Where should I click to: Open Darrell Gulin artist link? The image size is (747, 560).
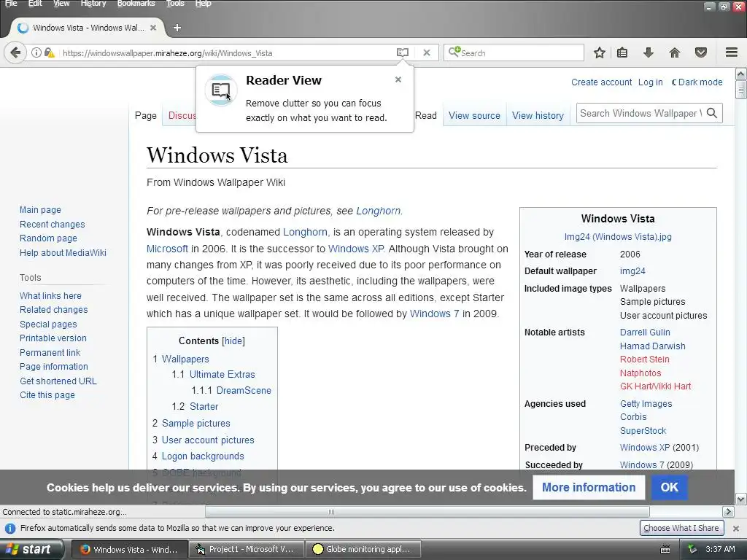[x=645, y=332]
